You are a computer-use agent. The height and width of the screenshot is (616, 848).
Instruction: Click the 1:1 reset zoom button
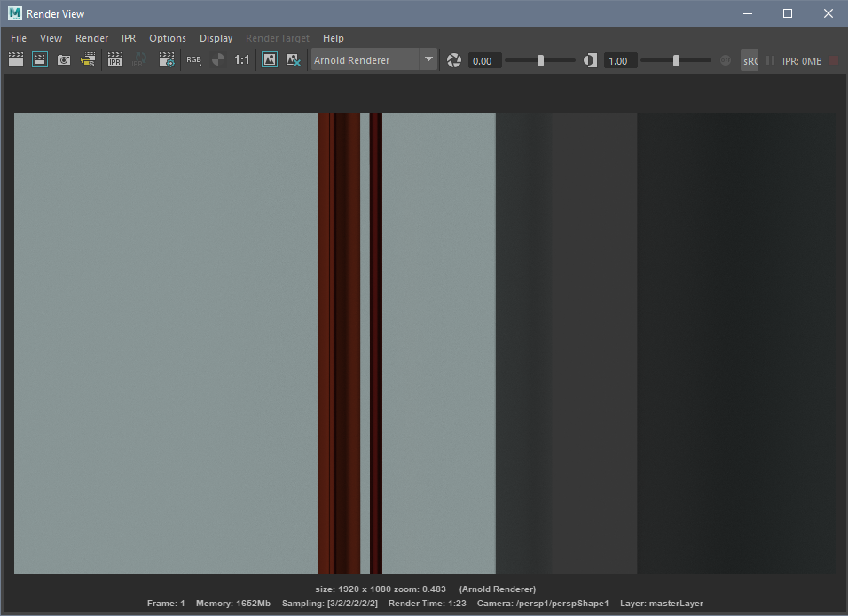tap(240, 59)
